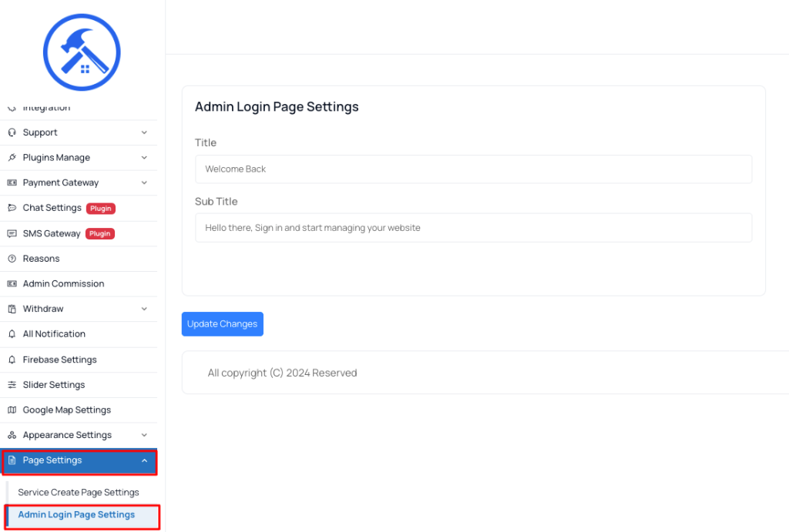Viewport: 789px width, 532px height.
Task: Focus the Sub Title input field
Action: pyautogui.click(x=474, y=228)
